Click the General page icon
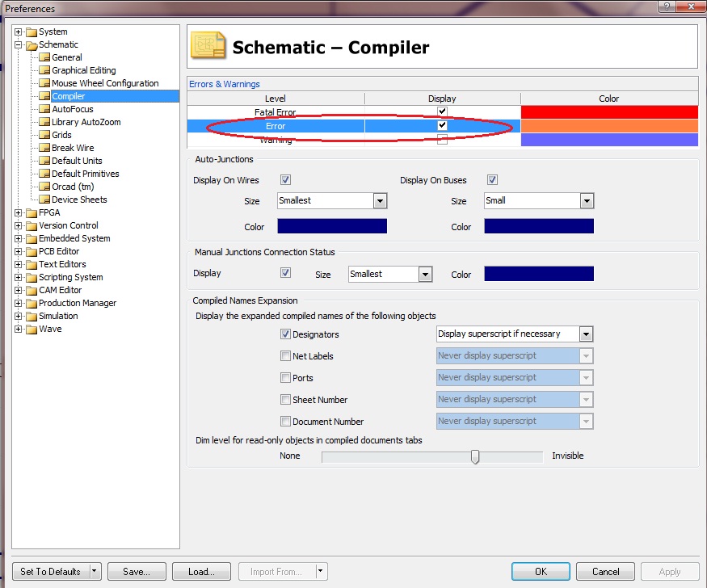The width and height of the screenshot is (707, 588). 44,57
